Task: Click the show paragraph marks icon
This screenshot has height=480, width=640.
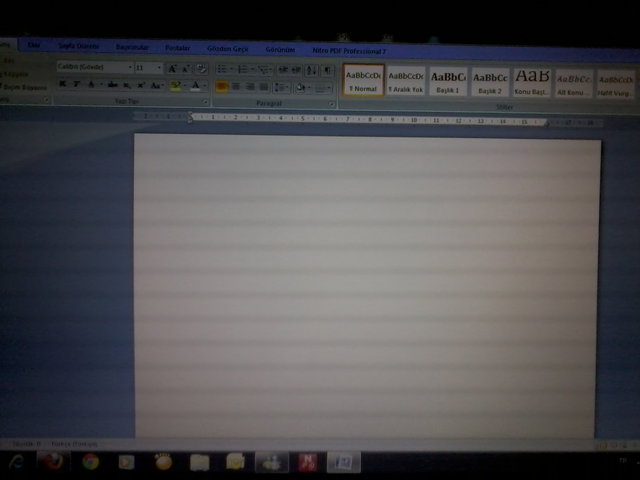Action: click(328, 69)
